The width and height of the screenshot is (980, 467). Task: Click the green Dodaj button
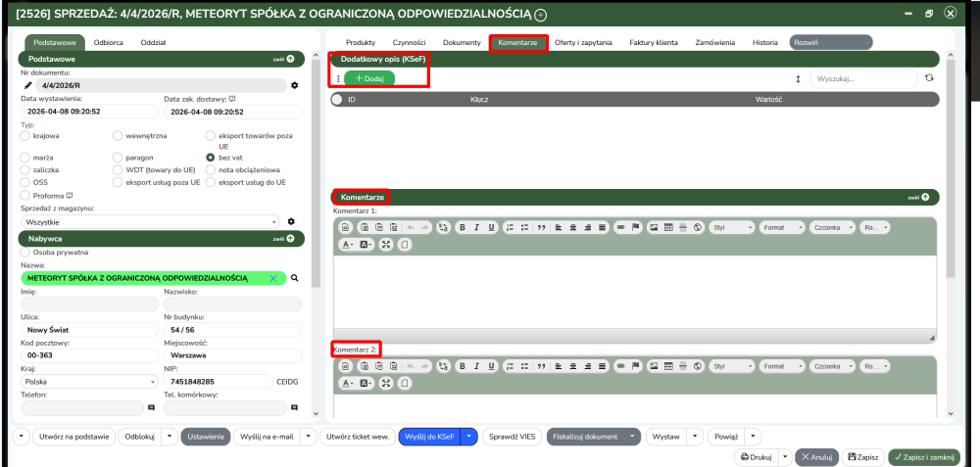369,78
